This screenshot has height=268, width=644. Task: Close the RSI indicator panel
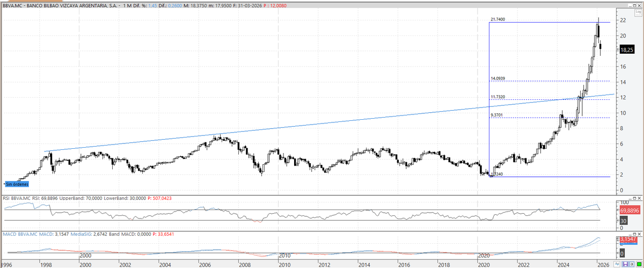tap(639, 199)
